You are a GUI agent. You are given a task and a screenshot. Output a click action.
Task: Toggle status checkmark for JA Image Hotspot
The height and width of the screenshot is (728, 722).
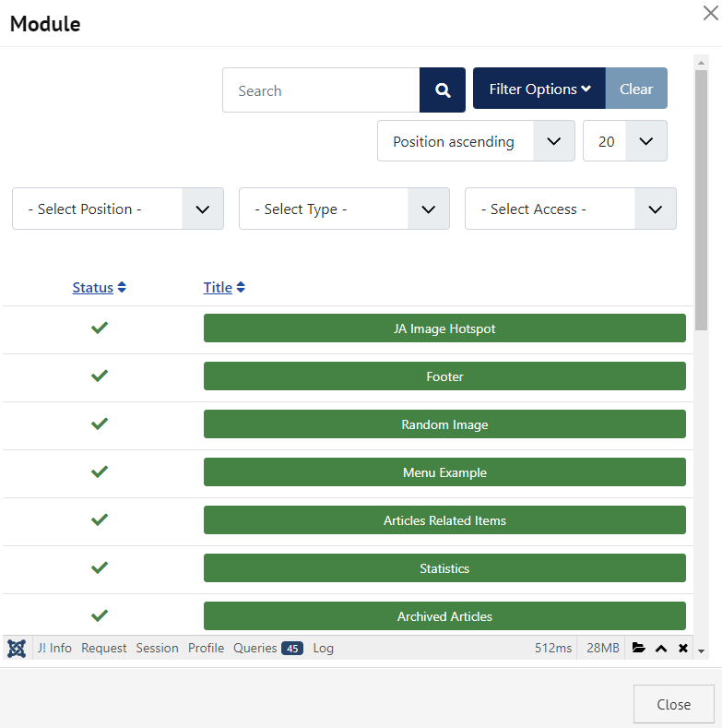pos(100,328)
